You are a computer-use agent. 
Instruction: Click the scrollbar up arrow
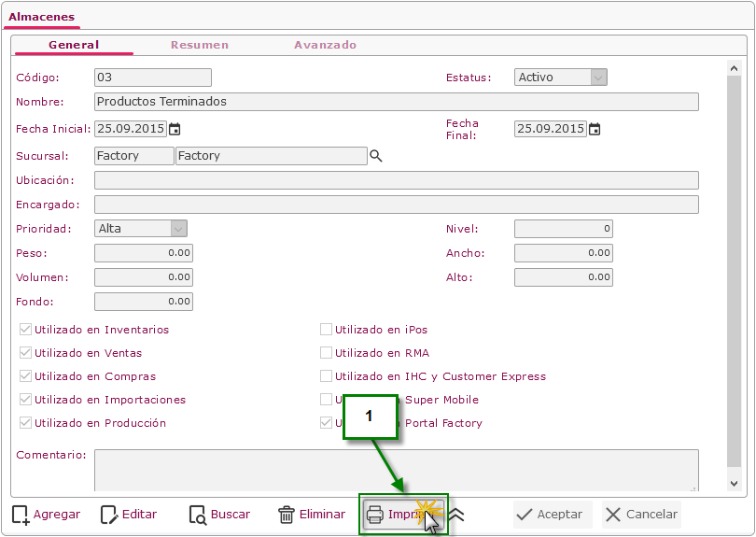734,68
